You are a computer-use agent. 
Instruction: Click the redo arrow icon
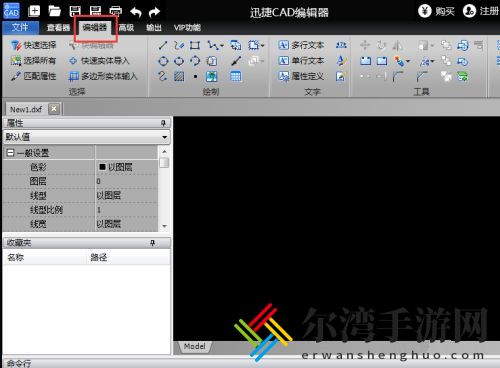(154, 12)
